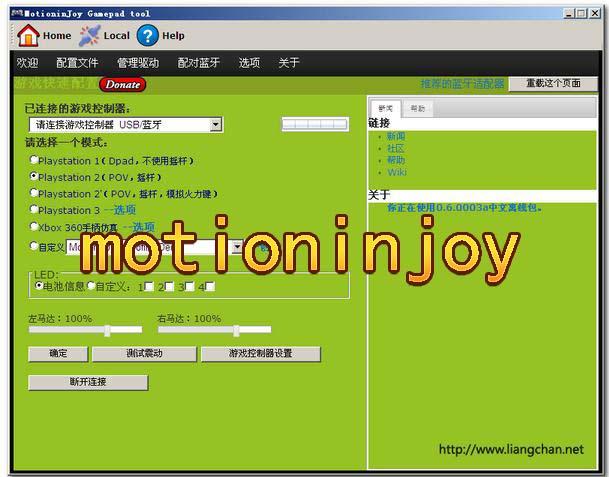Adjust the 右马达 slider handle
Image resolution: width=609 pixels, height=477 pixels.
[x=236, y=330]
